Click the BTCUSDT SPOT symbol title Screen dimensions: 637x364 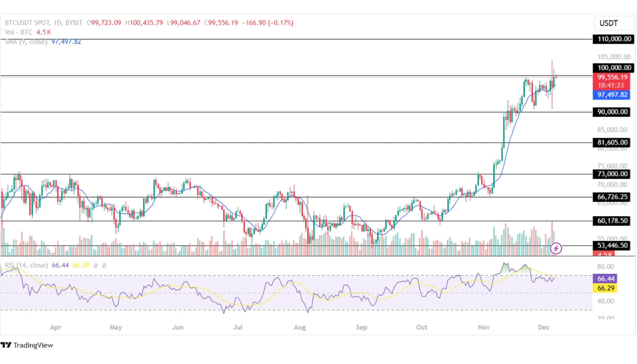click(27, 23)
